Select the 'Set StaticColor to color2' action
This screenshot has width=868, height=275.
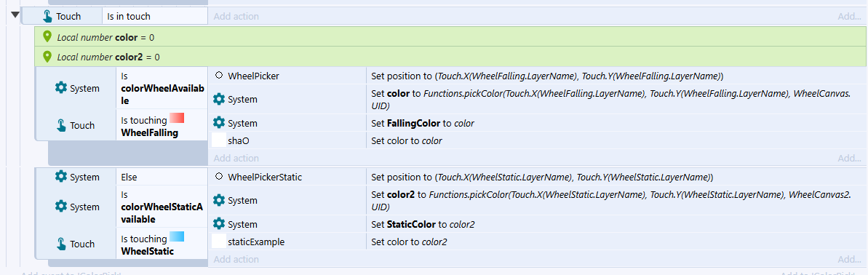pos(616,224)
